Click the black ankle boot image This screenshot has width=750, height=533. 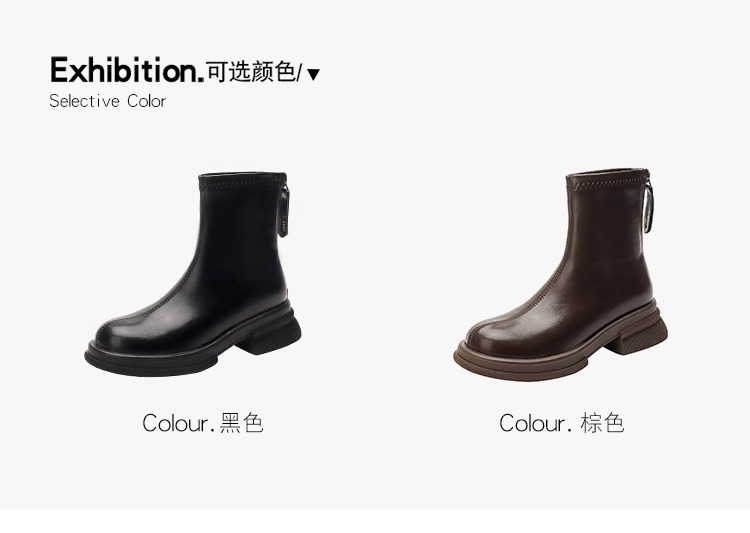[193, 274]
